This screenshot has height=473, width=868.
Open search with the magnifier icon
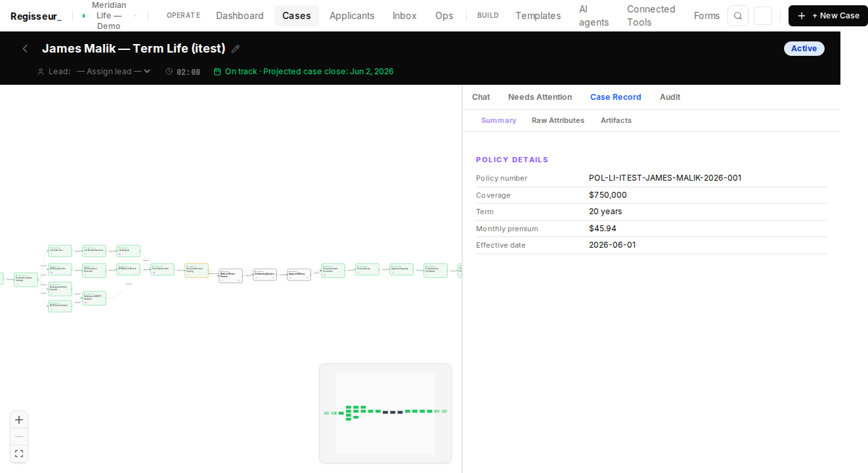point(738,16)
